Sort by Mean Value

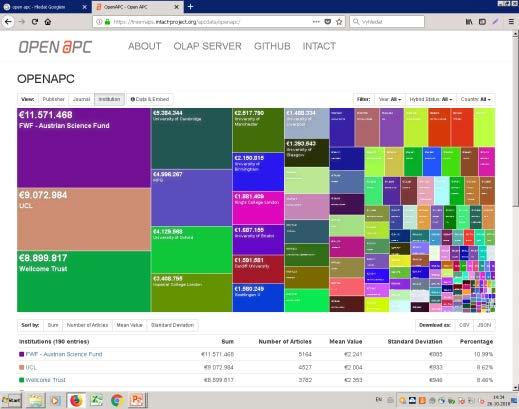[x=129, y=325]
